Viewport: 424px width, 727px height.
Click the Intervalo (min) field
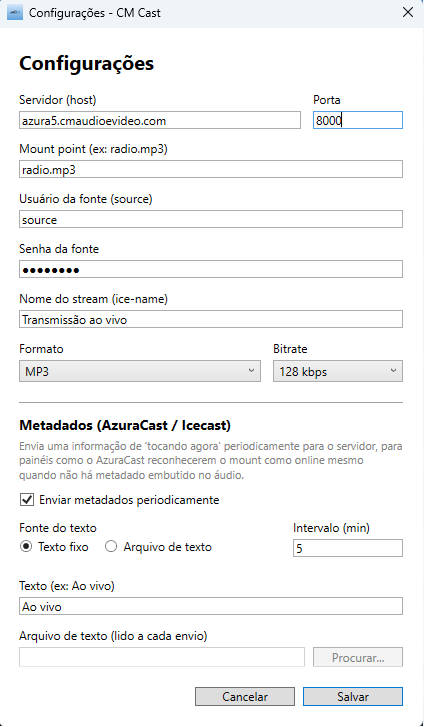click(348, 548)
